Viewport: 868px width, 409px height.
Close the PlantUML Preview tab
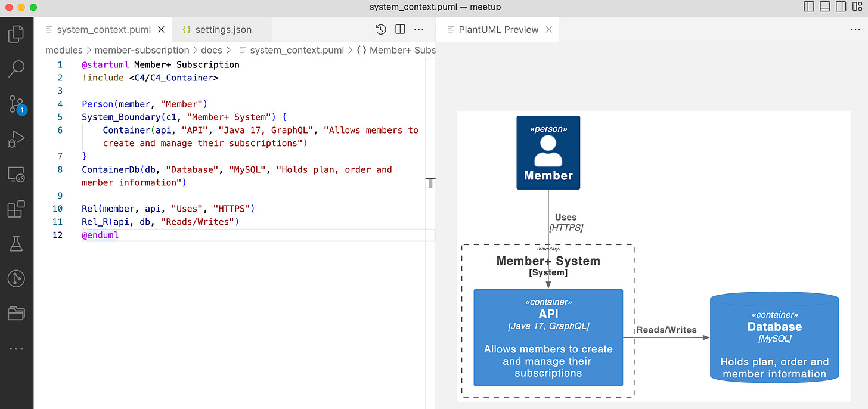point(549,29)
